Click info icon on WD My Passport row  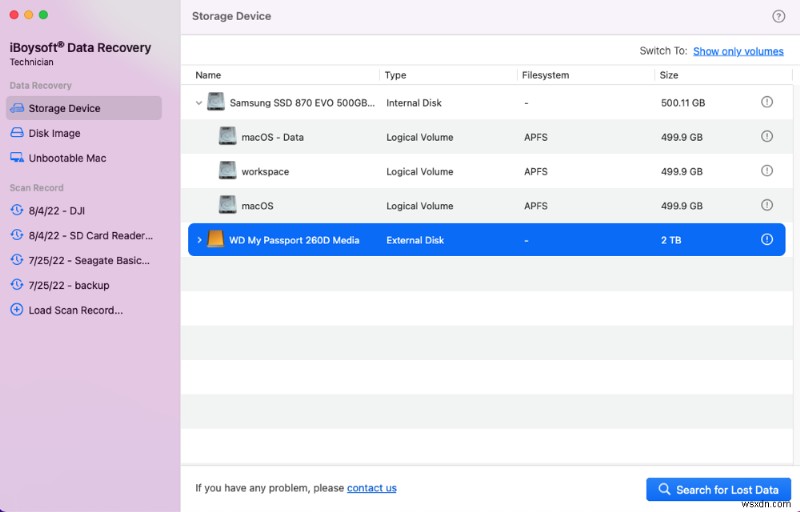767,239
